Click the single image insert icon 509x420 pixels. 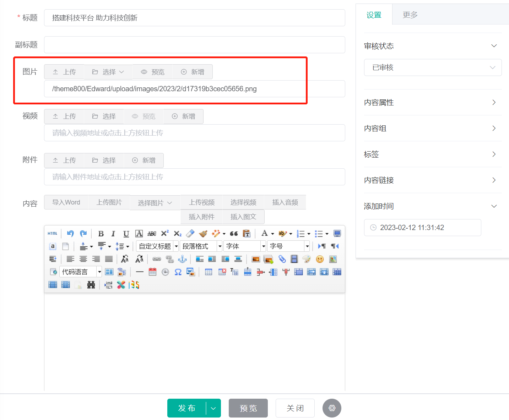point(256,259)
